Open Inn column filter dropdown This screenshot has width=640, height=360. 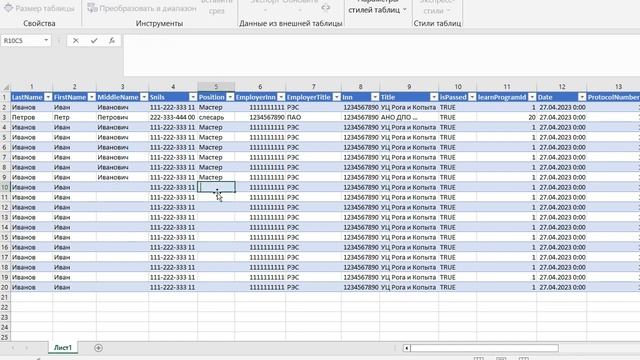(375, 97)
